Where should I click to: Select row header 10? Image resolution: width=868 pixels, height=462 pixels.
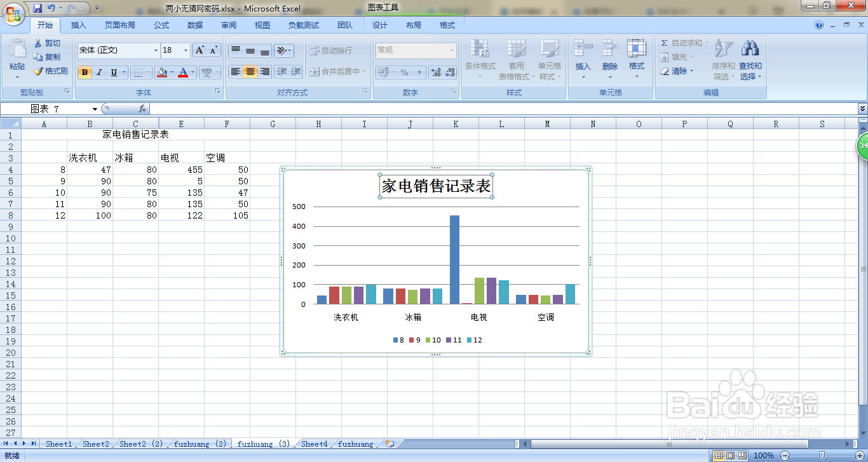click(x=10, y=238)
